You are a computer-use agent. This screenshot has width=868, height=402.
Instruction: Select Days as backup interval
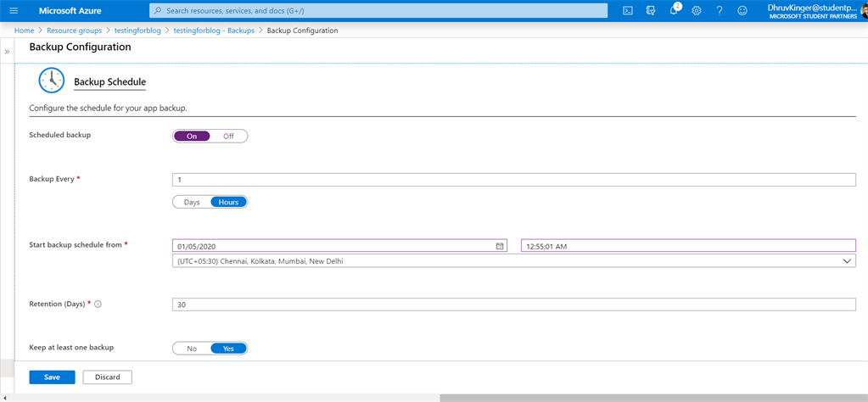click(192, 202)
